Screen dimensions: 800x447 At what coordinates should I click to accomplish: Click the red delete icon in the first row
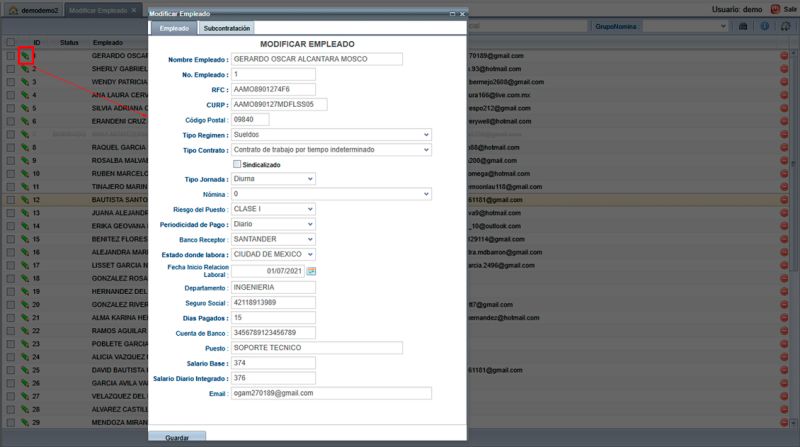(784, 56)
